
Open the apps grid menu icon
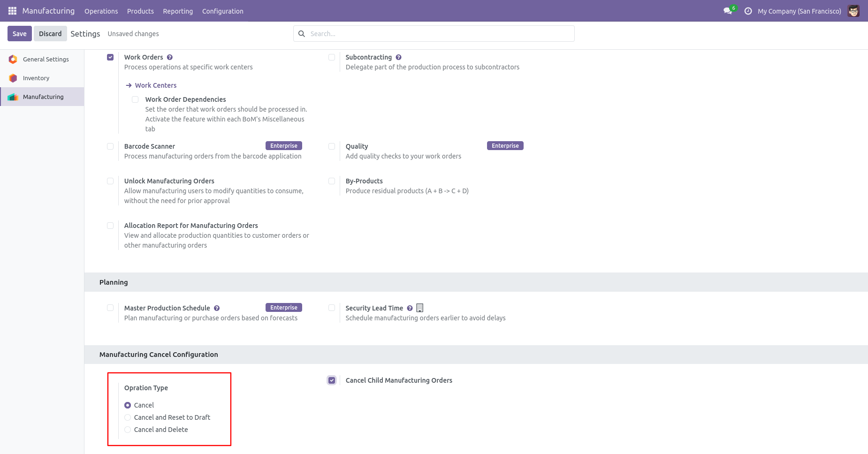click(12, 11)
